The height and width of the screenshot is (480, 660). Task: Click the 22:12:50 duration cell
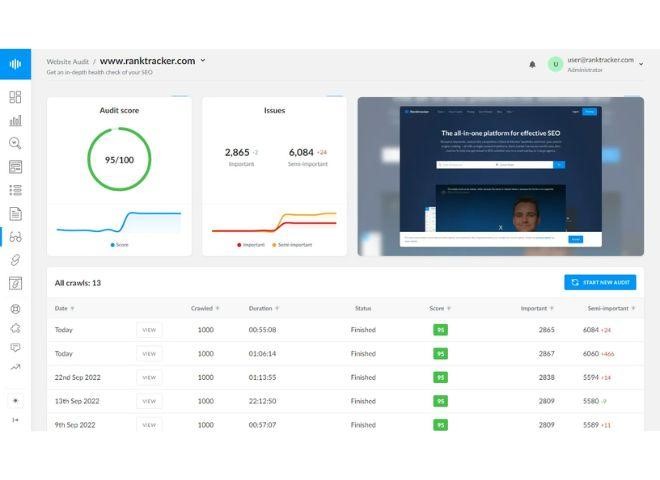[262, 401]
